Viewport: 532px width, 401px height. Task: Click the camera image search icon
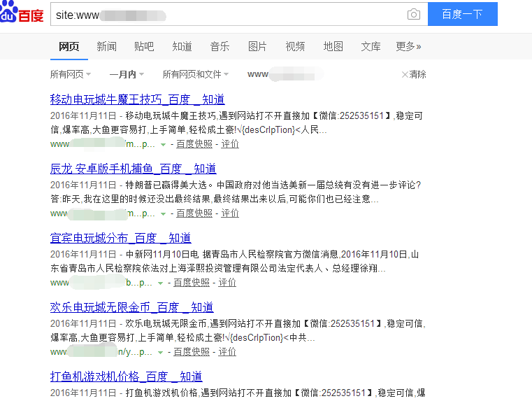[x=414, y=15]
